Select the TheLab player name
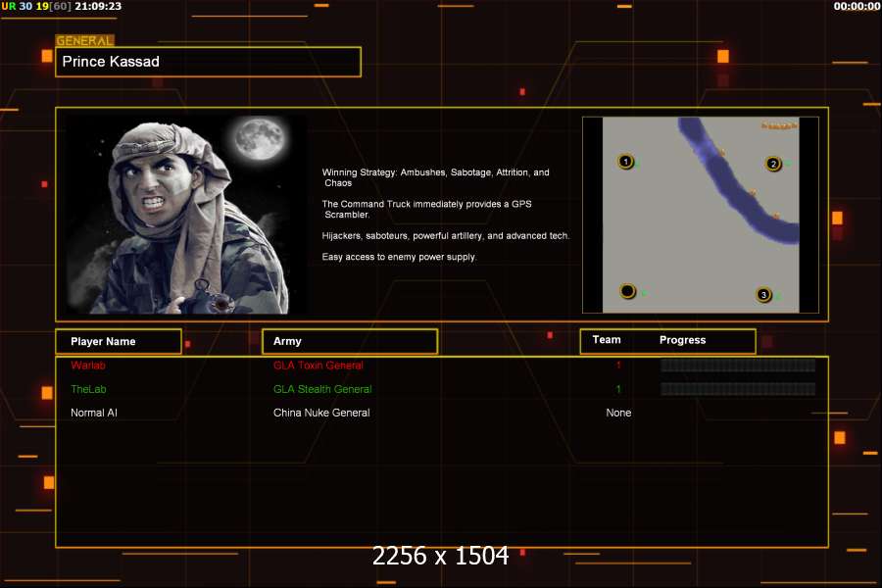The width and height of the screenshot is (882, 588). click(88, 389)
